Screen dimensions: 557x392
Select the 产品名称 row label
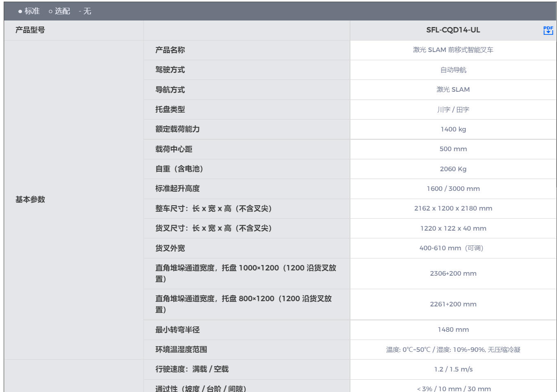170,50
